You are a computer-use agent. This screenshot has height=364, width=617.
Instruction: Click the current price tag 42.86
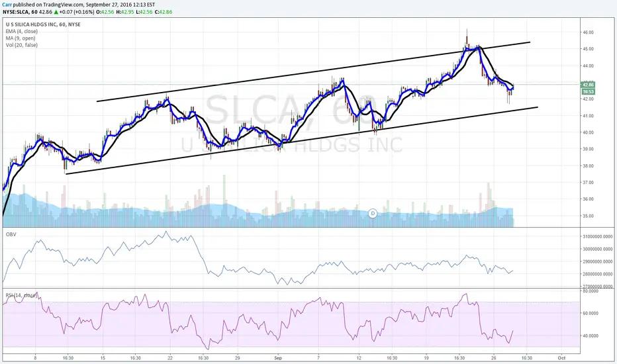588,85
